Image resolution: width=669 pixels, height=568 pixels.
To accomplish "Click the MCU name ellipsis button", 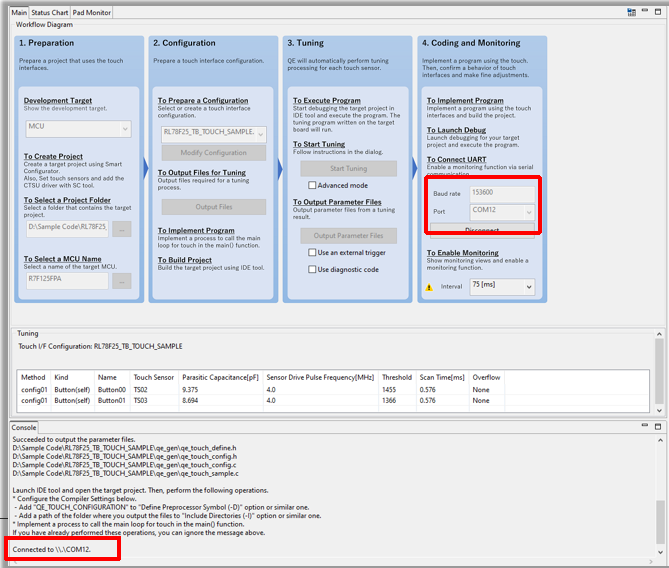I will [x=121, y=281].
